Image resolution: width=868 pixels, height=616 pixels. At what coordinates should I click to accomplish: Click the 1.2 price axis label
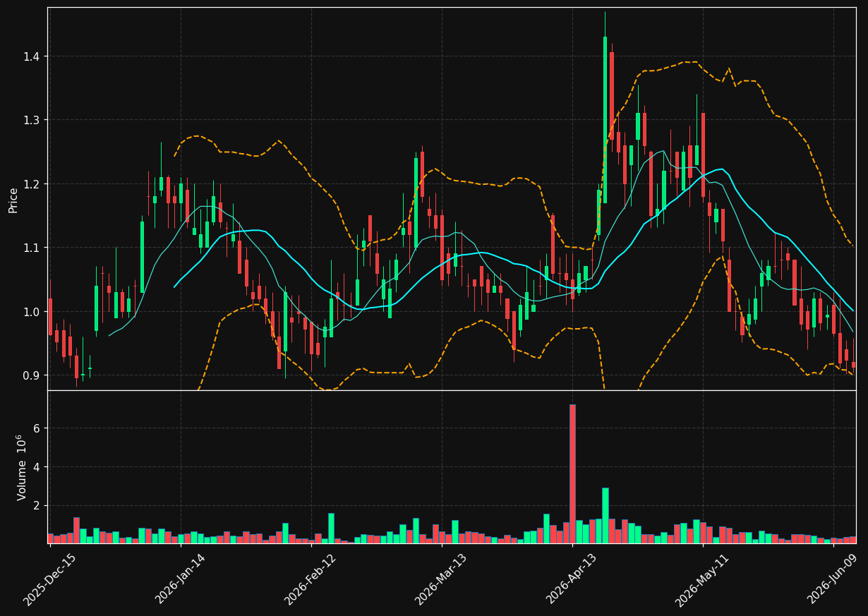[32, 184]
